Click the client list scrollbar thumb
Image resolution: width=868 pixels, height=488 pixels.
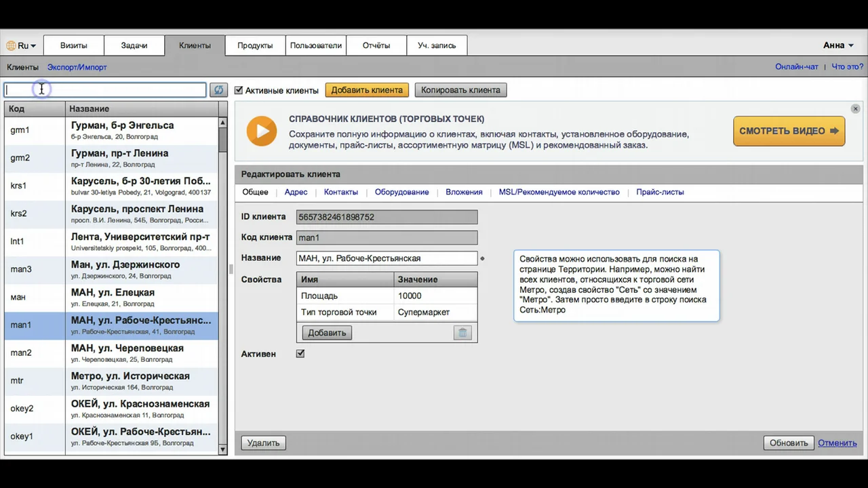[223, 139]
